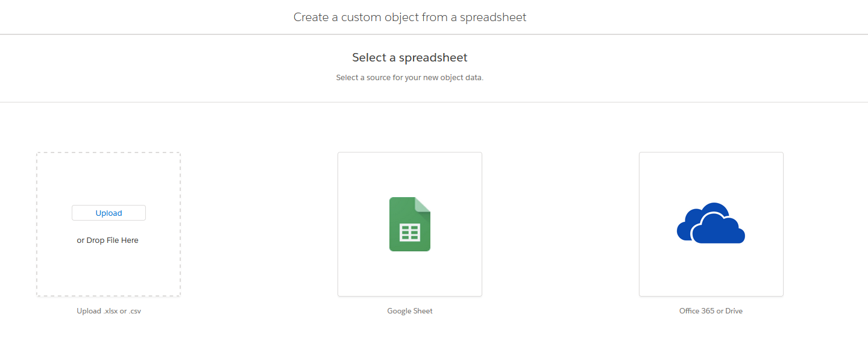Choose Google Sheet as data source
The height and width of the screenshot is (352, 868).
tap(410, 224)
